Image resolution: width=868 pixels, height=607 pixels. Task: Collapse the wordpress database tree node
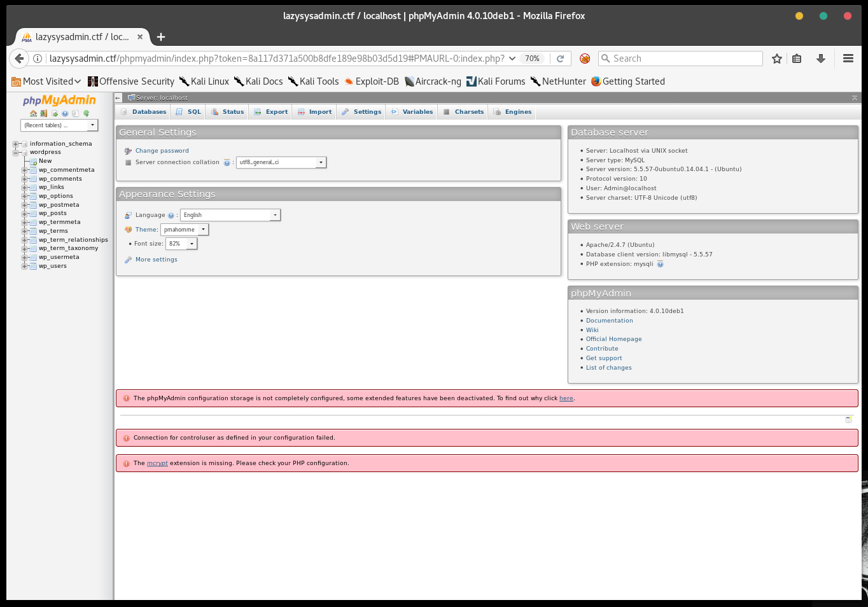(16, 153)
